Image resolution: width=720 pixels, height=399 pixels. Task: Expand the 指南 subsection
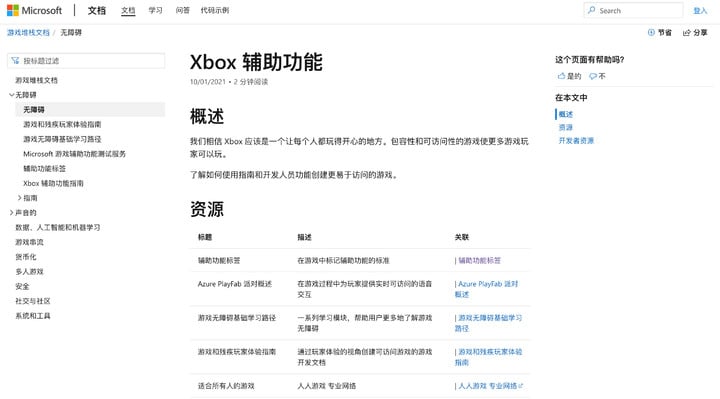point(19,198)
